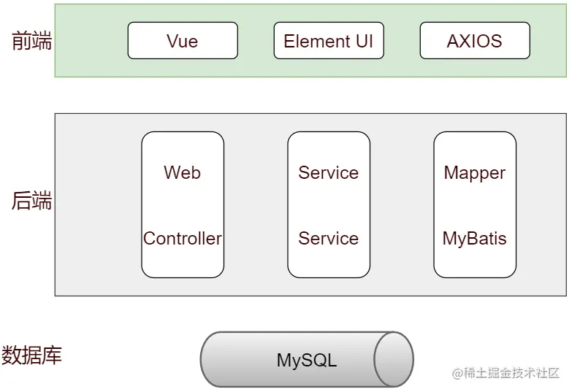Image resolution: width=572 pixels, height=392 pixels.
Task: Select the Controller text
Action: [183, 239]
